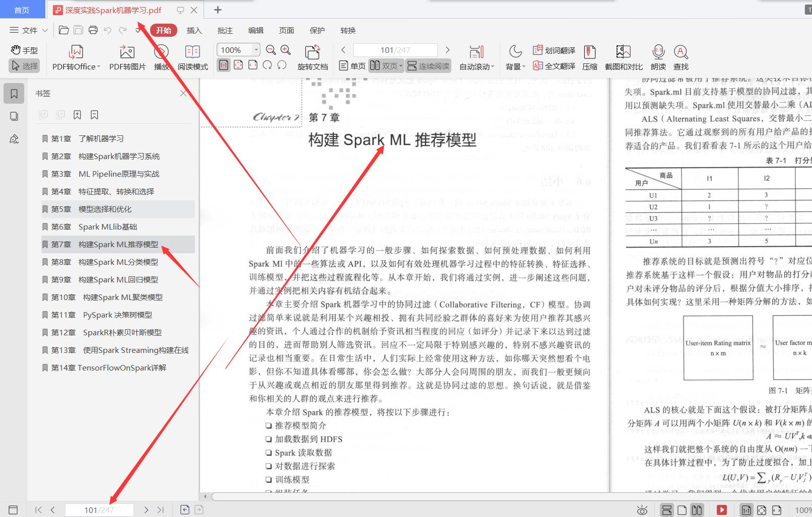Open 背景 background dropdown
The height and width of the screenshot is (517, 812).
515,58
